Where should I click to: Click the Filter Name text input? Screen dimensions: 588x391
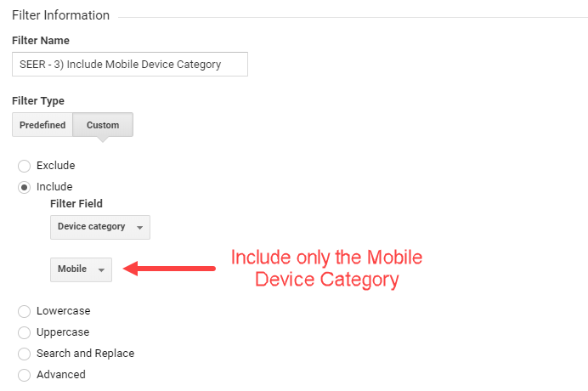click(129, 65)
